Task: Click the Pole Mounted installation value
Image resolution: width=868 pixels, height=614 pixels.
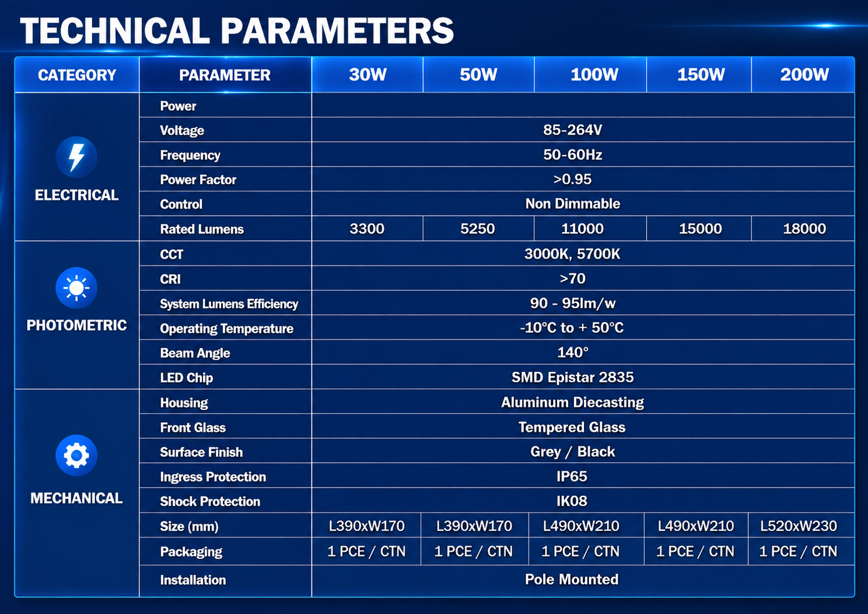Action: 572,580
